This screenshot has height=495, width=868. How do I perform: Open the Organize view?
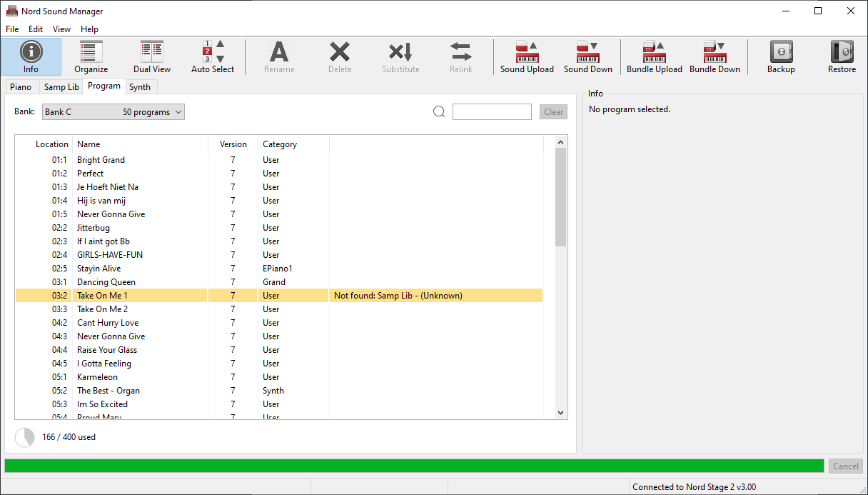pos(91,56)
